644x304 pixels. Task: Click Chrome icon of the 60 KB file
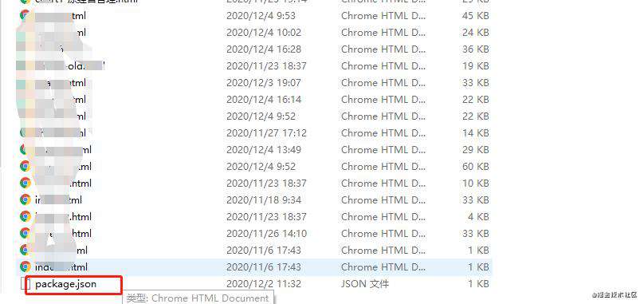click(25, 166)
